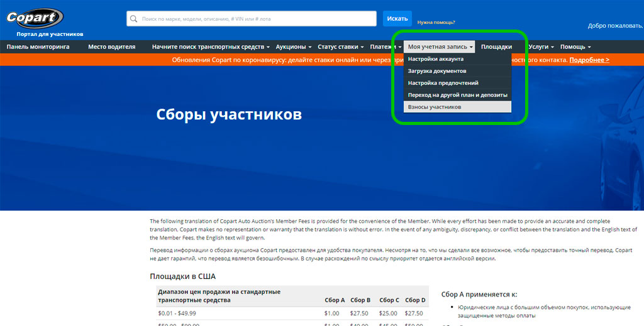Expand the Платежи dropdown
This screenshot has height=326, width=644.
(x=386, y=46)
